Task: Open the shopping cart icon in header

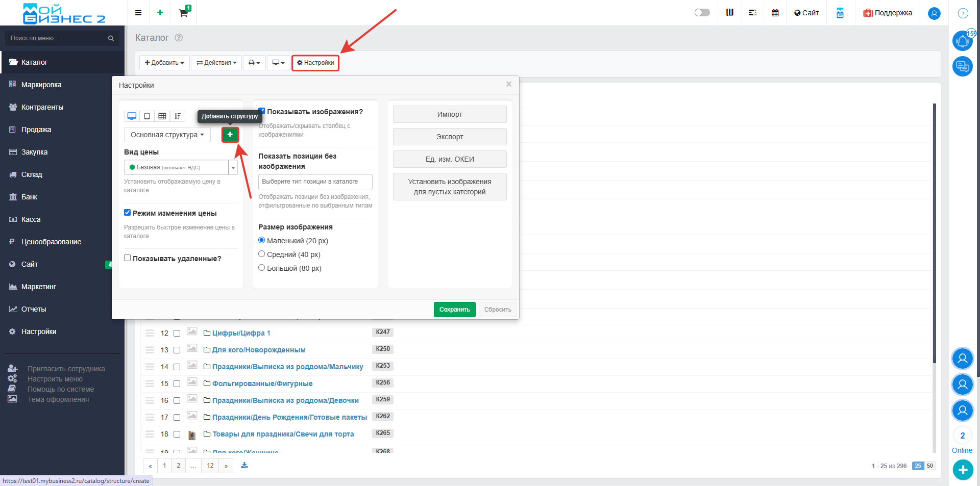Action: tap(183, 13)
